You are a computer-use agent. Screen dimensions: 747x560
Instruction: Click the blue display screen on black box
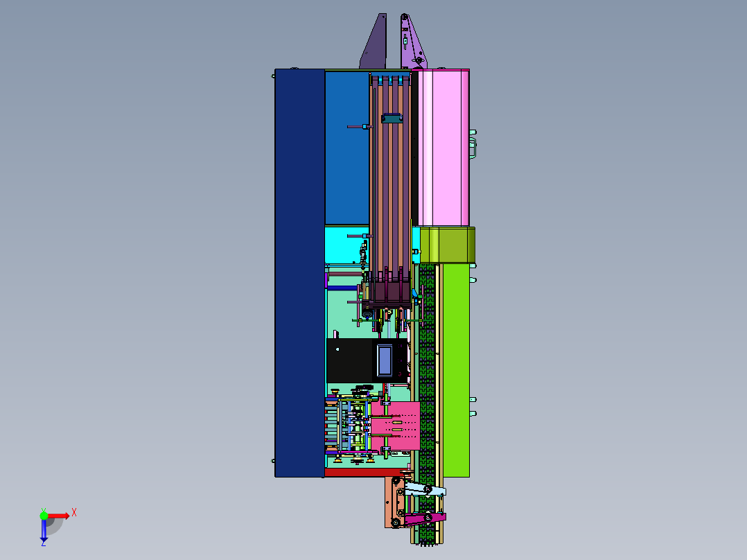(x=385, y=360)
